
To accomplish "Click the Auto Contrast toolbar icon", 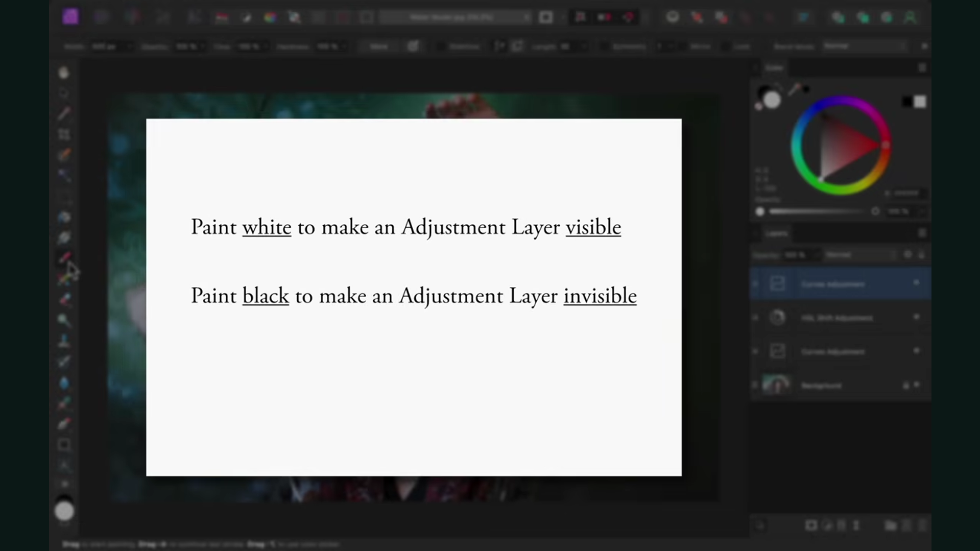I will pyautogui.click(x=246, y=18).
